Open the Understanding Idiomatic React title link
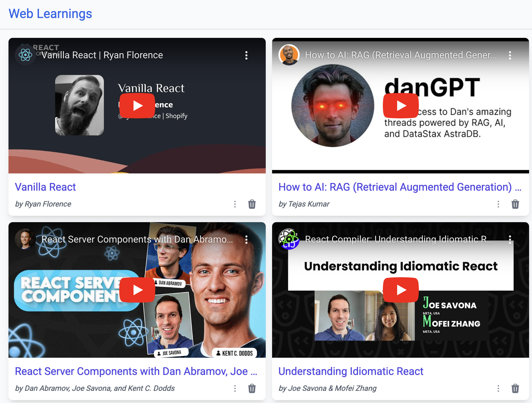The height and width of the screenshot is (403, 532). tap(351, 371)
